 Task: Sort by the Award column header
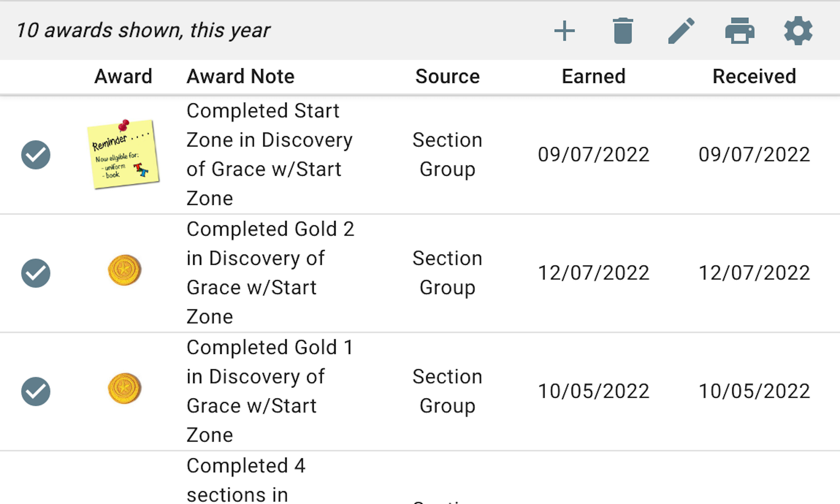[123, 76]
